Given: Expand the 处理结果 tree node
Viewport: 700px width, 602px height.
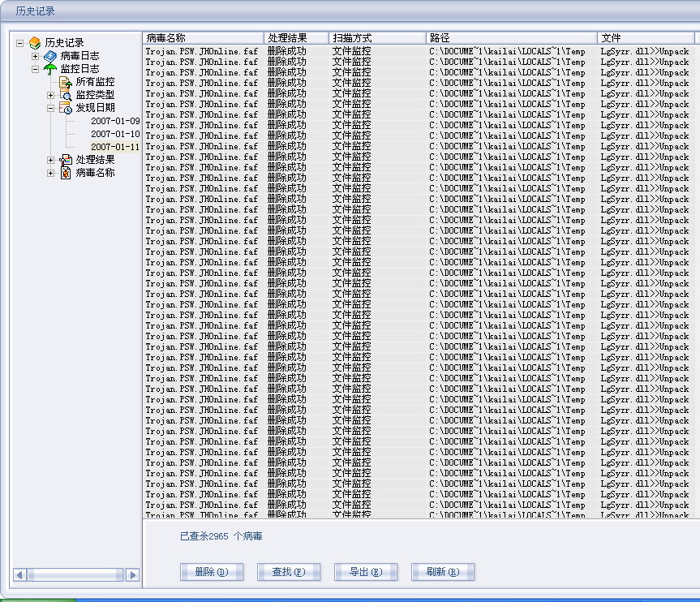Looking at the screenshot, I should point(50,161).
